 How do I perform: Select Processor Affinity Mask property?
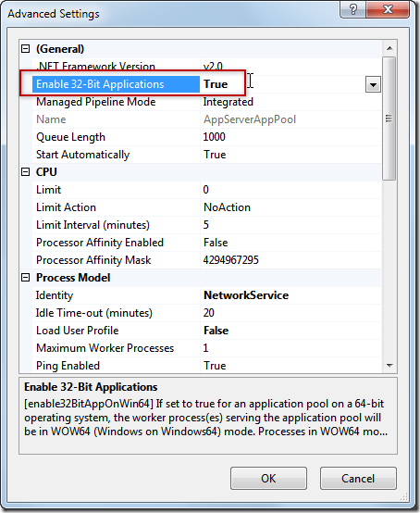tap(93, 260)
